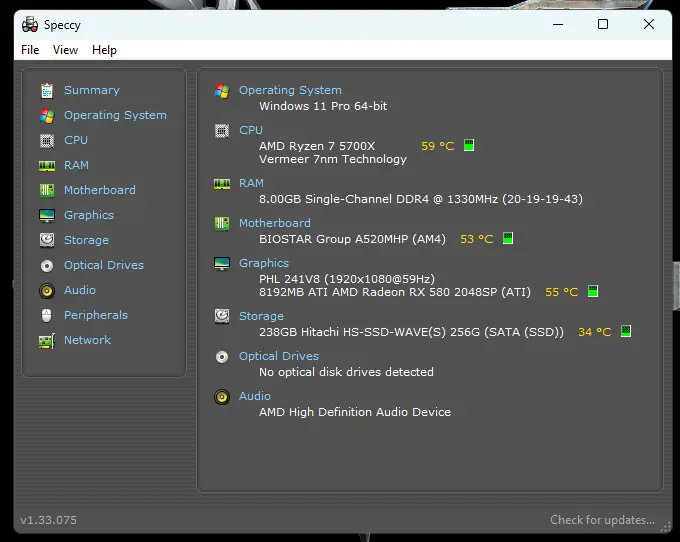Open the Graphics heading link in main panel
The height and width of the screenshot is (542, 680).
click(x=264, y=263)
